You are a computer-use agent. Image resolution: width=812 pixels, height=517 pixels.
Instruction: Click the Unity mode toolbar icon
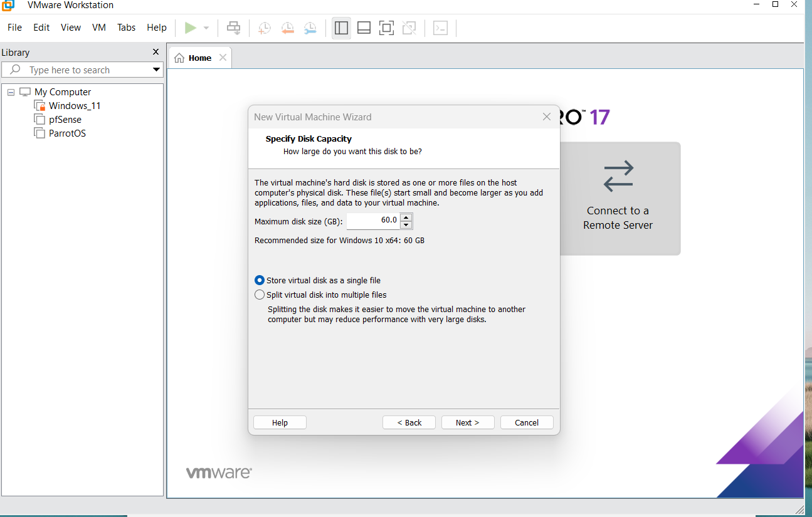pos(409,28)
